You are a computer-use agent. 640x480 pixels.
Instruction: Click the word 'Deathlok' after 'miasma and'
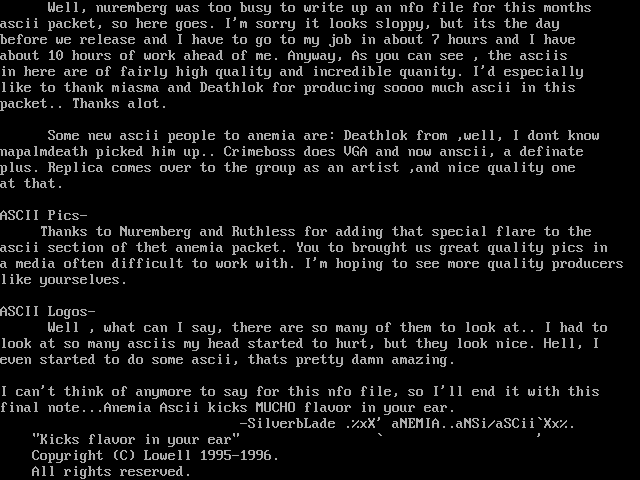232,88
